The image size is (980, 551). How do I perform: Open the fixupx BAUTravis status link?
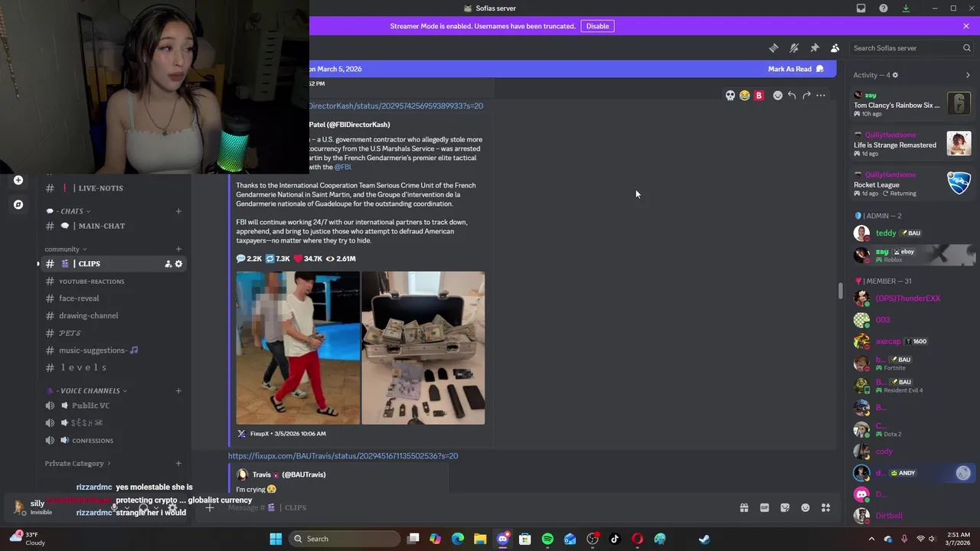[343, 456]
